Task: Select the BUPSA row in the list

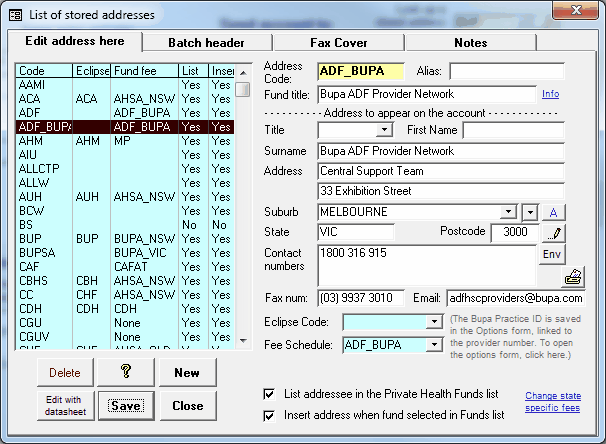Action: pos(125,253)
